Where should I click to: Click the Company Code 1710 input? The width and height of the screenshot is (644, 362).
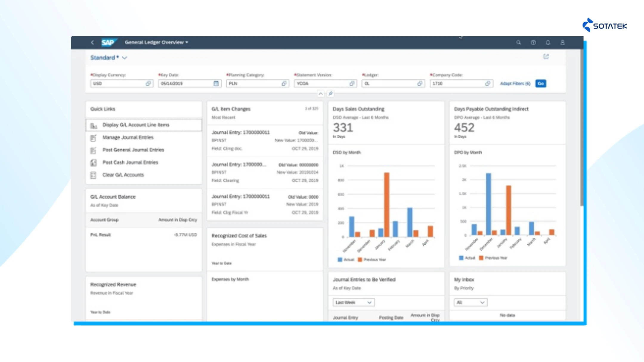coord(461,83)
